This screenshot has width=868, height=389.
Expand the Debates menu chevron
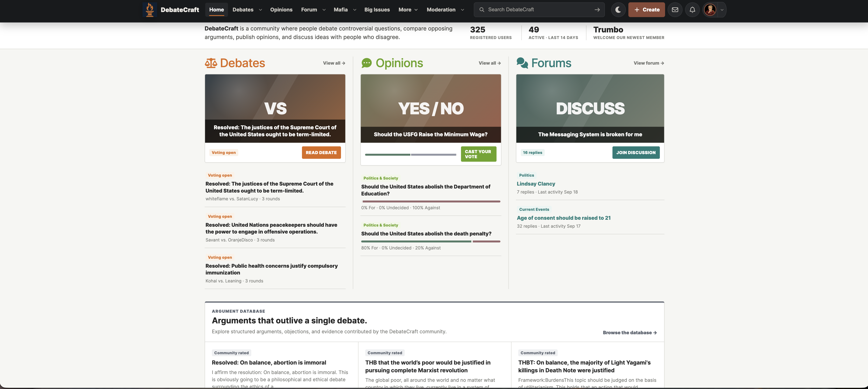pos(260,10)
